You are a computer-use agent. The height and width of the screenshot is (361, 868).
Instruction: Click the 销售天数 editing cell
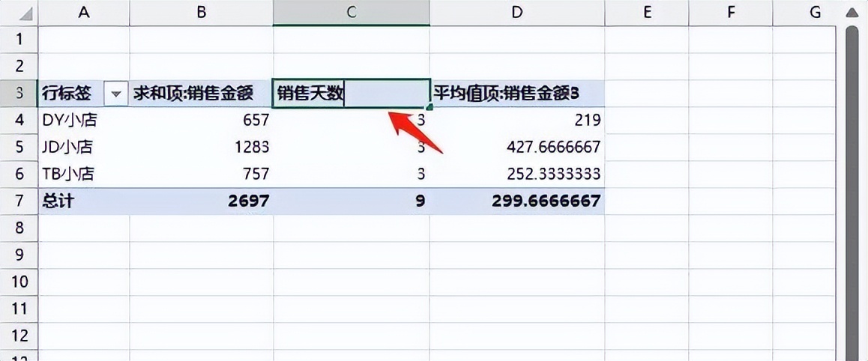(352, 94)
